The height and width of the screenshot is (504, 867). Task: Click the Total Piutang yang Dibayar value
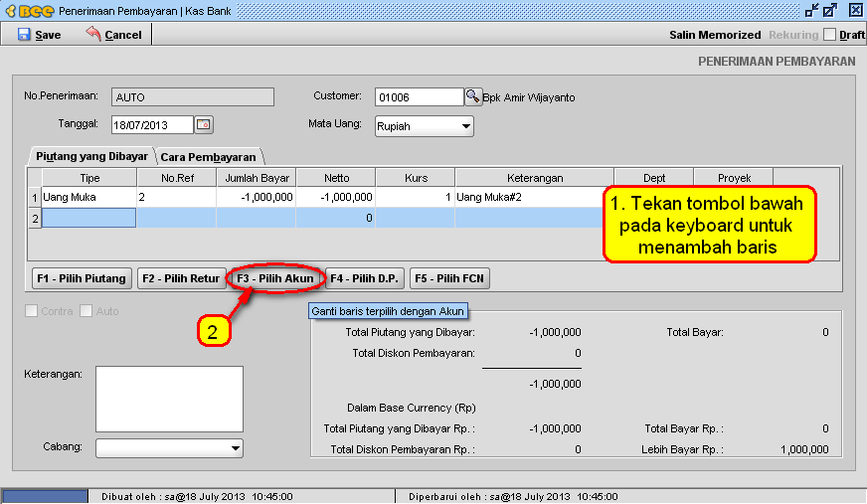click(555, 332)
